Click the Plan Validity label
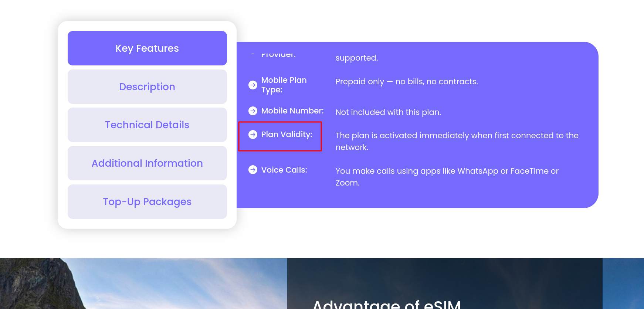Viewport: 644px width, 309px height. (287, 135)
